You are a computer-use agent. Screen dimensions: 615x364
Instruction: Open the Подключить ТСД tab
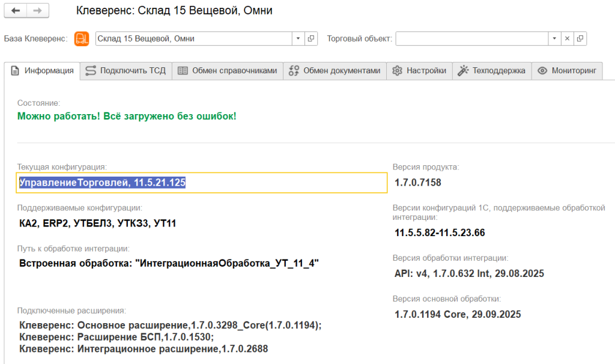click(x=126, y=70)
